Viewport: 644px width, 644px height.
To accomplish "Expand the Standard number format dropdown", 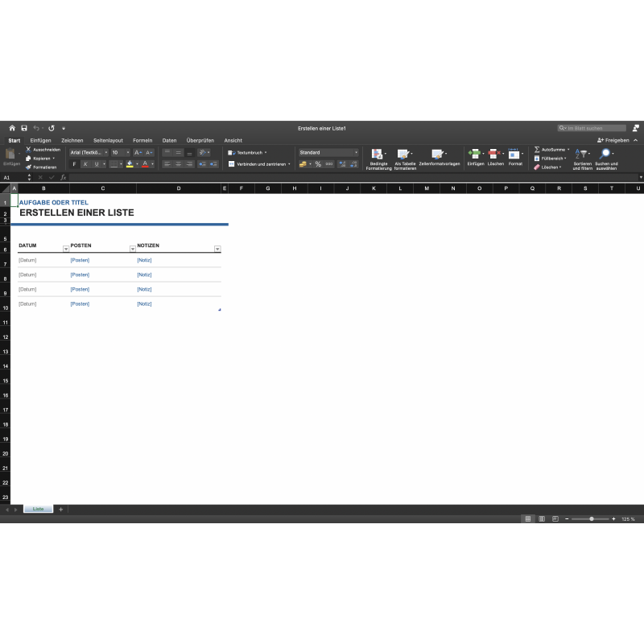I will [x=356, y=152].
